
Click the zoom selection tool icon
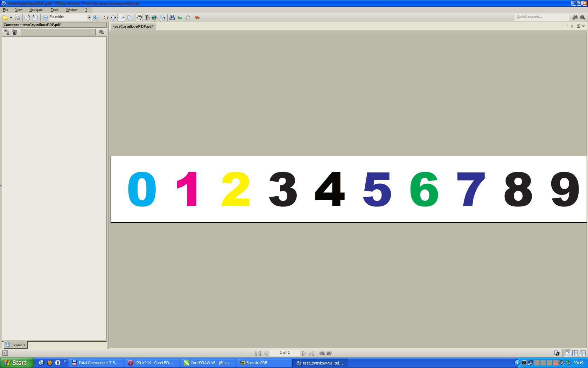point(162,18)
